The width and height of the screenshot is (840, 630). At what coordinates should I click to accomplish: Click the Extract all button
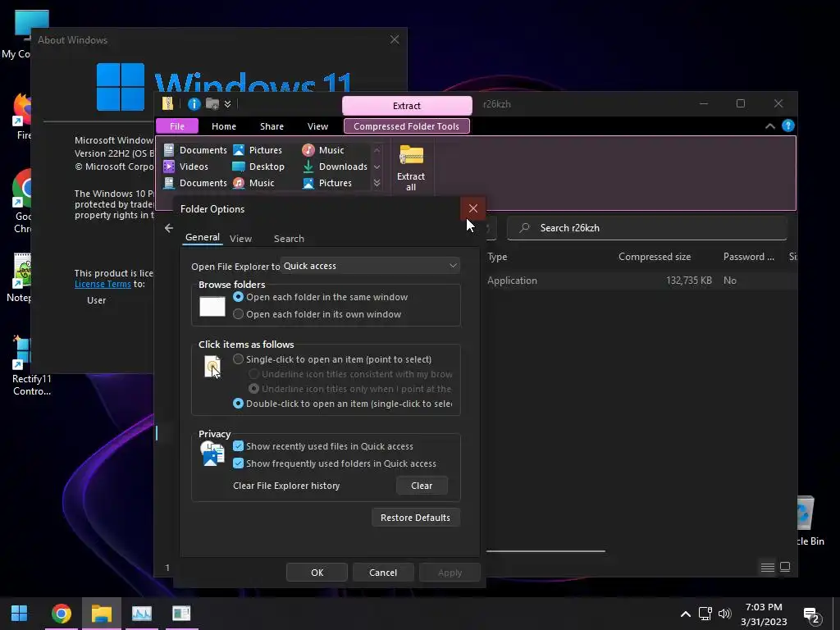tap(411, 167)
